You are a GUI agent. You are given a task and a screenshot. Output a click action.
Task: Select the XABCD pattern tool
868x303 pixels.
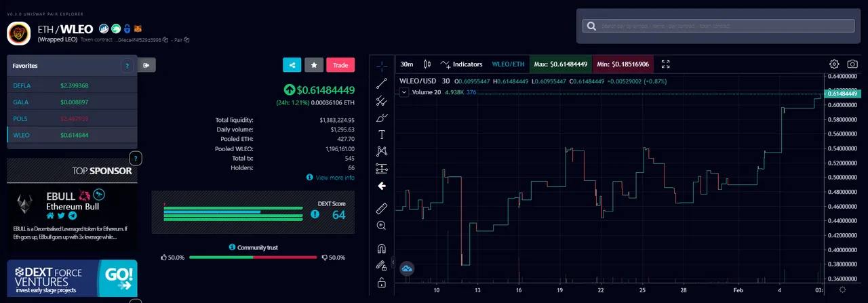tap(381, 151)
